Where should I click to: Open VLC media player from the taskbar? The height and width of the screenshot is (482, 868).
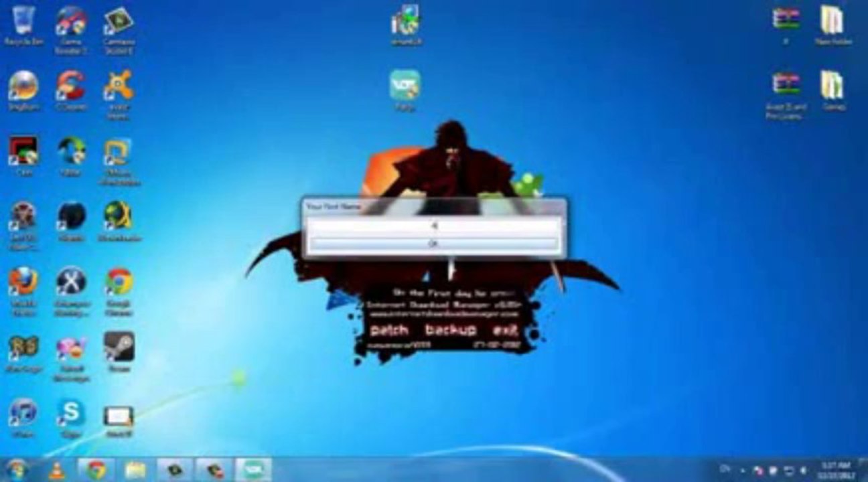(x=58, y=470)
